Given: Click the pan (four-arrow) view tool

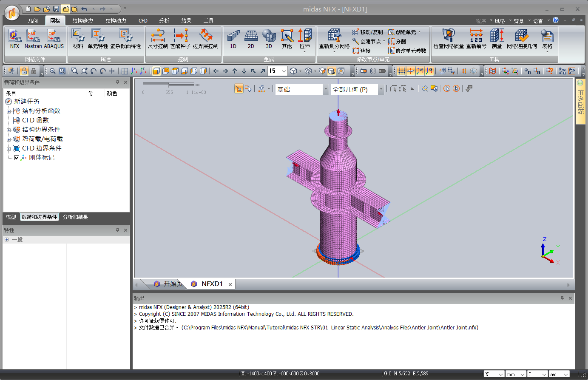Looking at the screenshot, I should 112,71.
